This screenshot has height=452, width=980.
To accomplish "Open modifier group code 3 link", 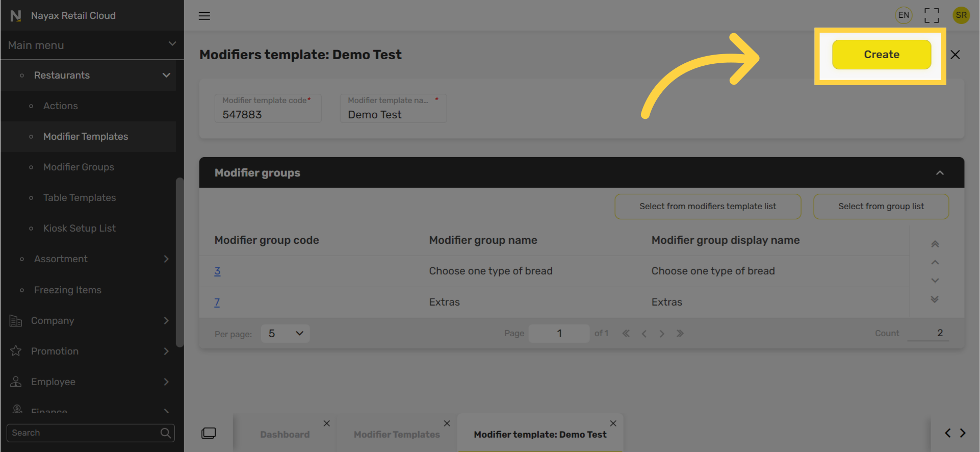I will coord(217,271).
